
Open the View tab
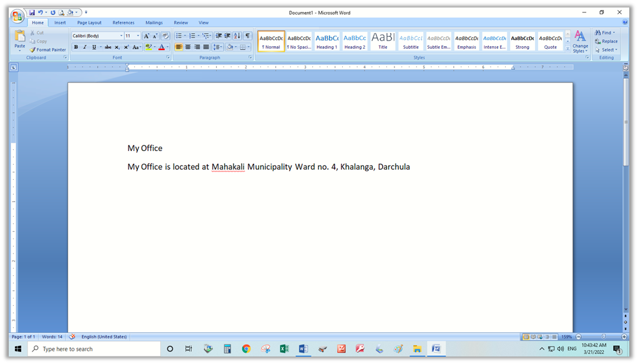point(204,23)
